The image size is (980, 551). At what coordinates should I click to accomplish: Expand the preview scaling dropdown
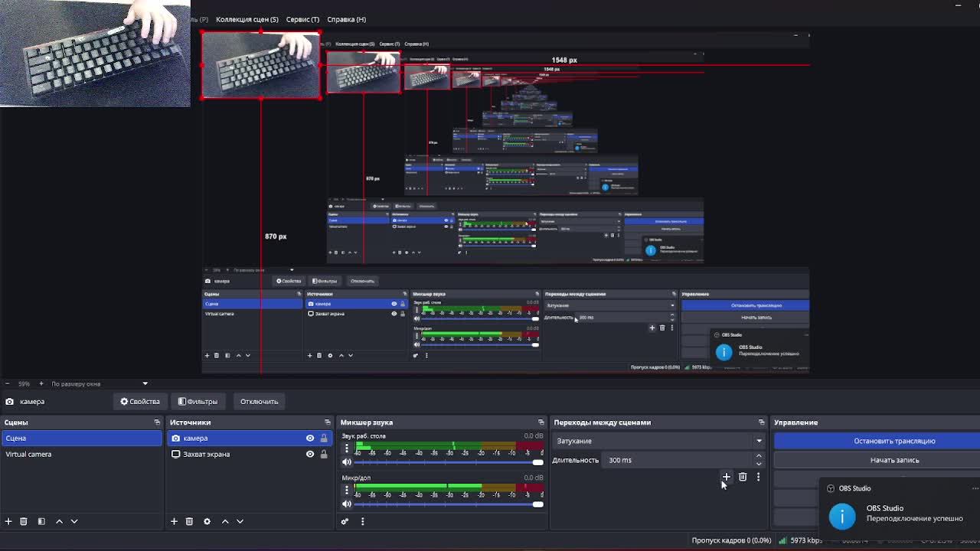tap(145, 383)
